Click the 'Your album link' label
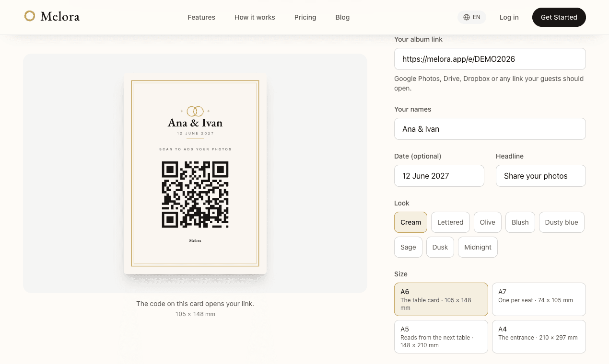 pyautogui.click(x=418, y=39)
